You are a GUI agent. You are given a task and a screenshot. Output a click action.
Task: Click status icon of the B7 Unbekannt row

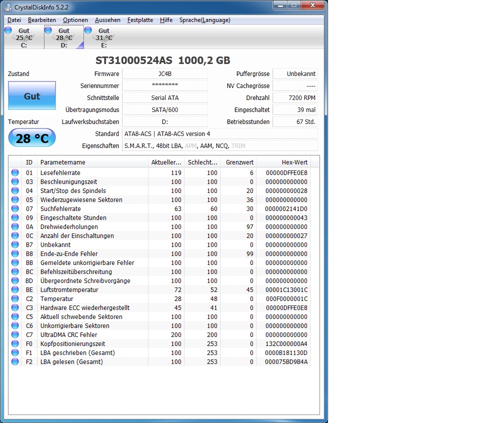pyautogui.click(x=15, y=244)
